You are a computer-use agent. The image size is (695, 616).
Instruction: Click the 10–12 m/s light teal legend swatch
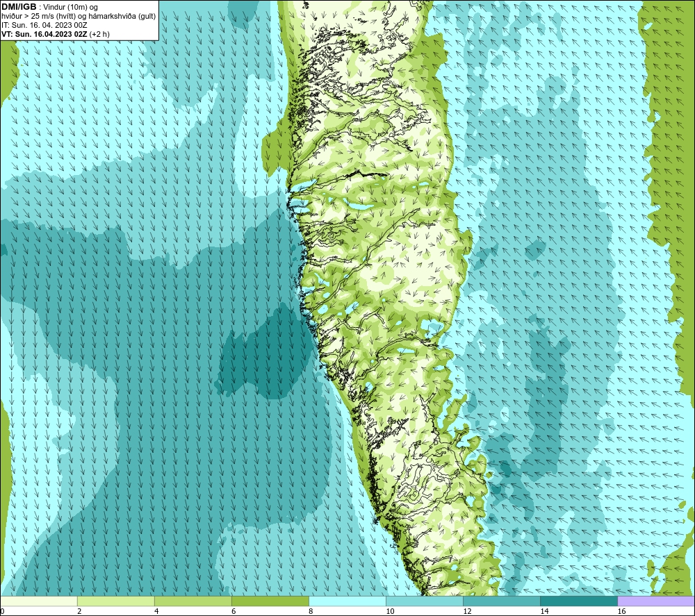[425, 601]
